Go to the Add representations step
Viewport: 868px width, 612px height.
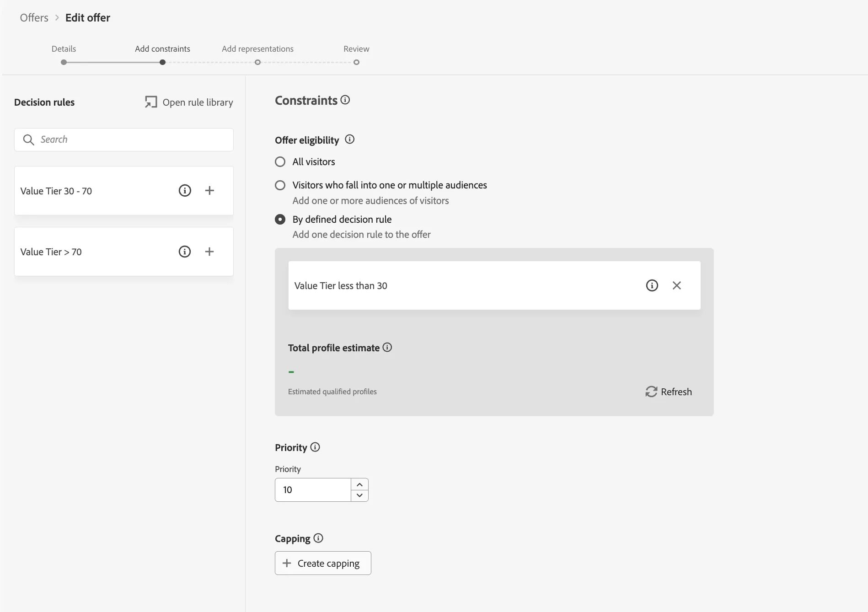257,54
